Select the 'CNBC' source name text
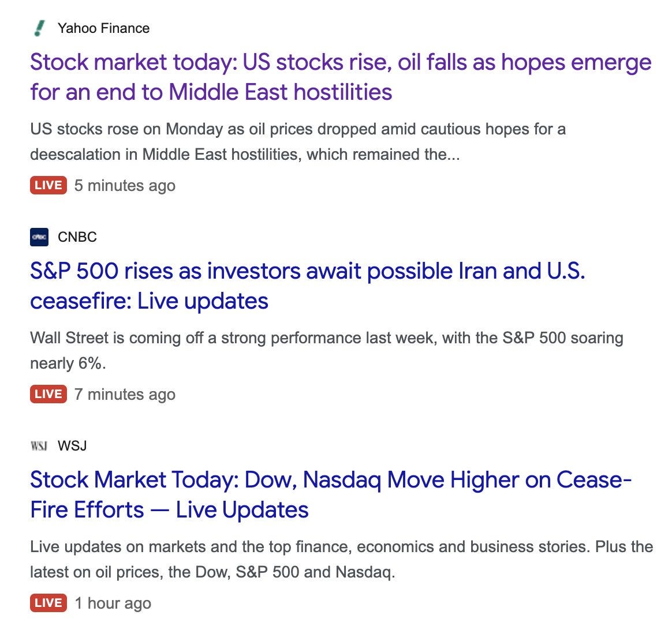Image resolution: width=672 pixels, height=630 pixels. [77, 237]
